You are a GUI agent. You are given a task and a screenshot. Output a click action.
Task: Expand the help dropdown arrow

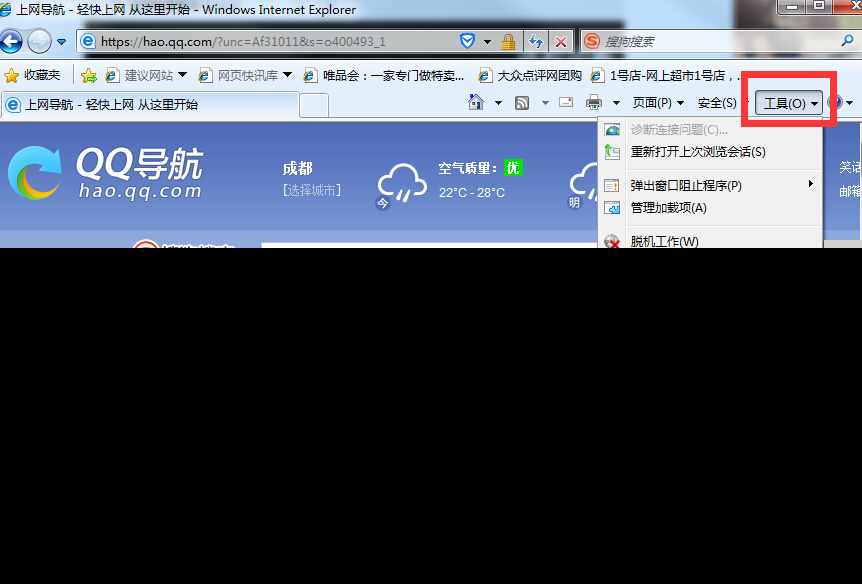point(849,103)
